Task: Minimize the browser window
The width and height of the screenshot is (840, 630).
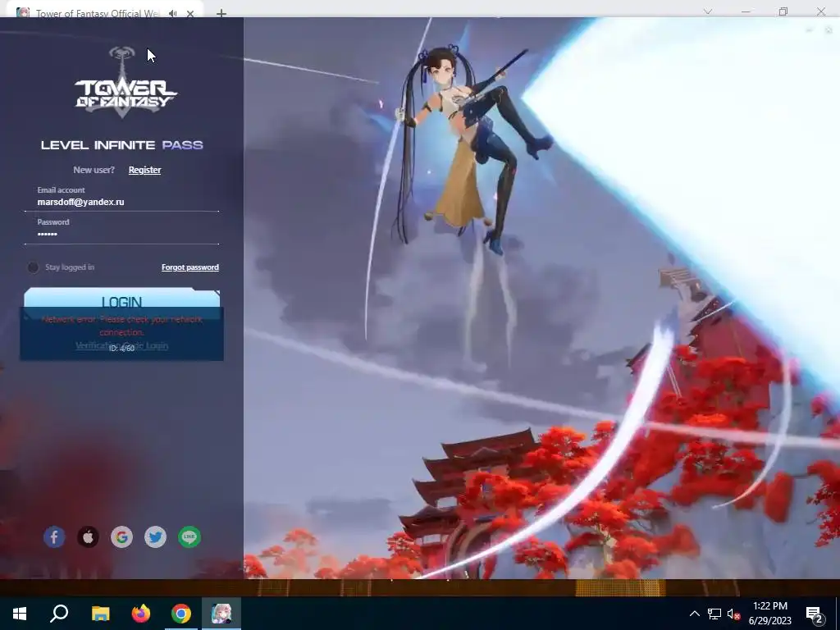Action: (746, 11)
